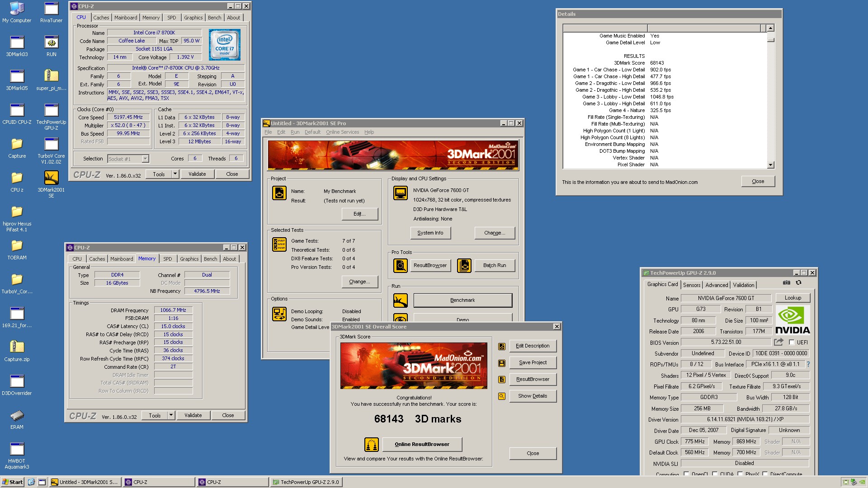This screenshot has height=488, width=868.
Task: Click the Batch Run icon in Pro Tools
Action: tap(464, 266)
